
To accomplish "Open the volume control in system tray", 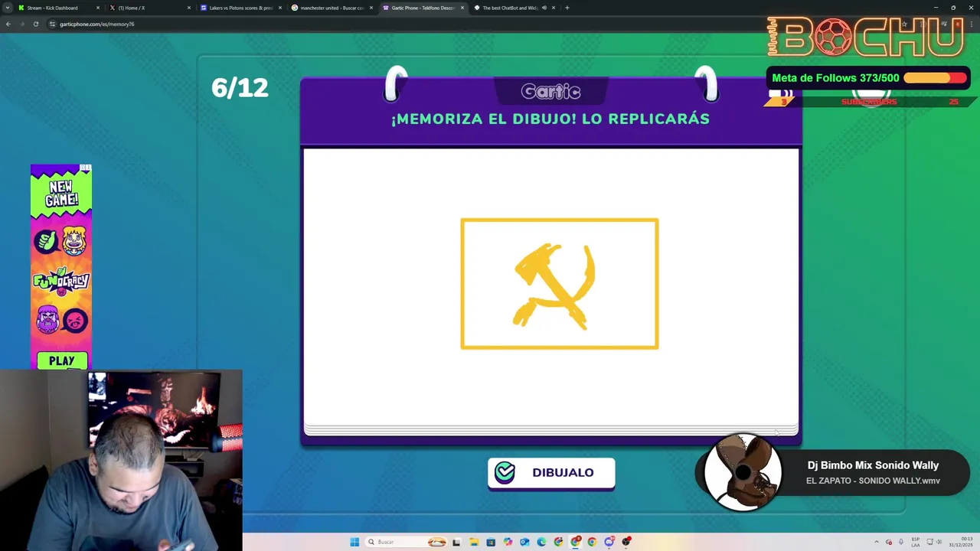I will pyautogui.click(x=939, y=542).
